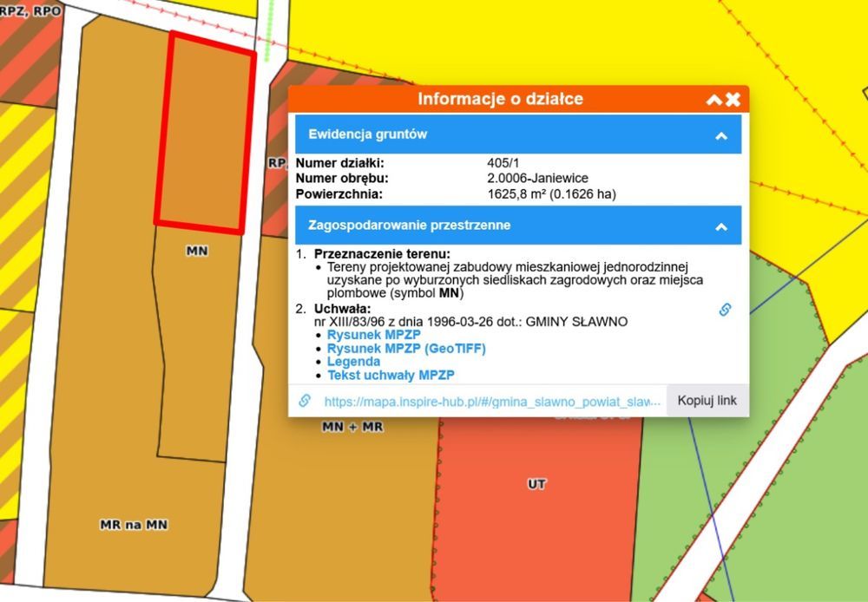This screenshot has width=868, height=602.
Task: Click the MN label on map
Action: point(197,252)
